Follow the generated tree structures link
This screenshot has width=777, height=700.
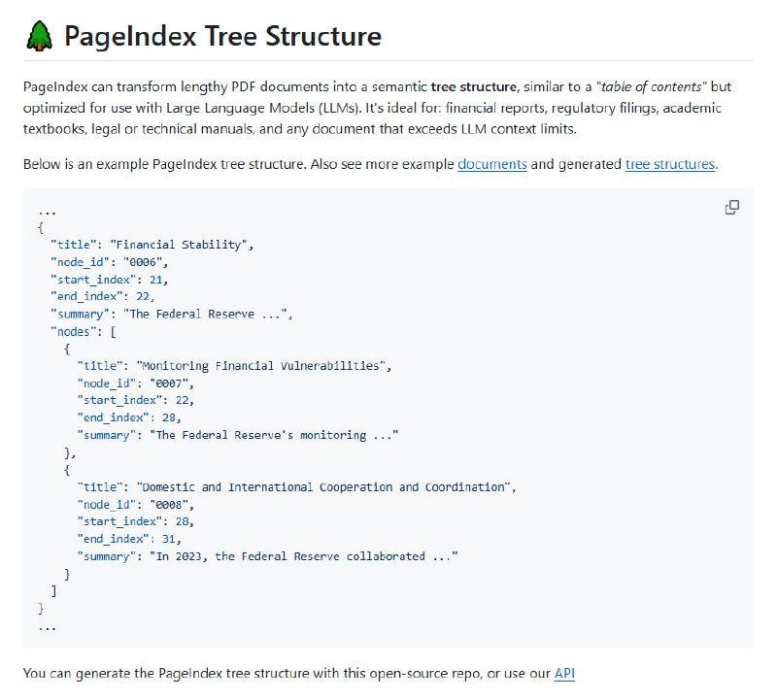669,164
